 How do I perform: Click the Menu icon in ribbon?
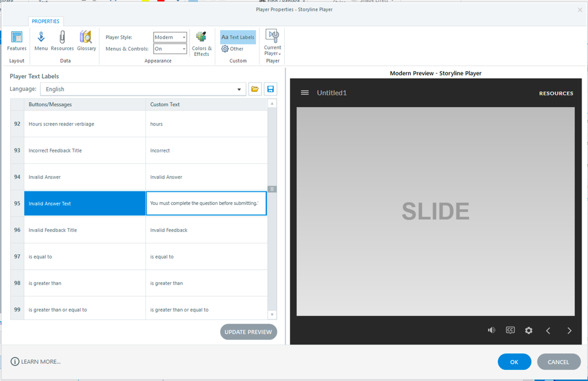pos(41,41)
